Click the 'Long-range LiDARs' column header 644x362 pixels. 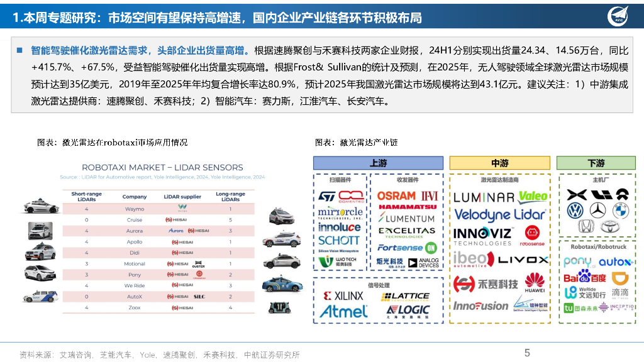[x=230, y=197]
